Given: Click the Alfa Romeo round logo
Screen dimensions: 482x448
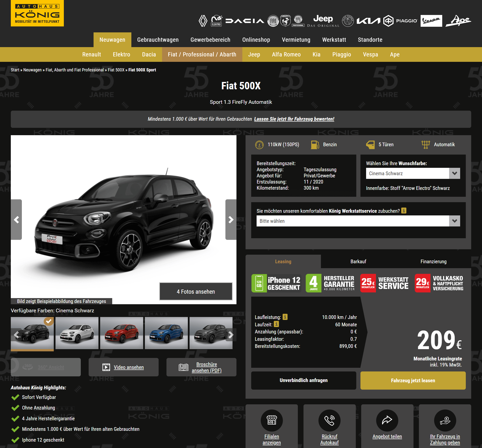Looking at the screenshot, I should (348, 21).
